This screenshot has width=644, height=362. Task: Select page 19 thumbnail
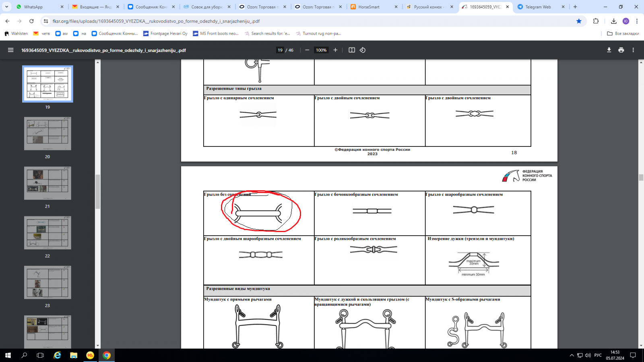[x=47, y=84]
